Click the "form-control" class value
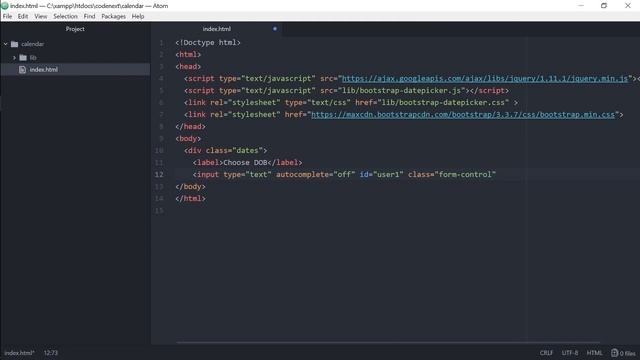Image resolution: width=640 pixels, height=360 pixels. 465,175
